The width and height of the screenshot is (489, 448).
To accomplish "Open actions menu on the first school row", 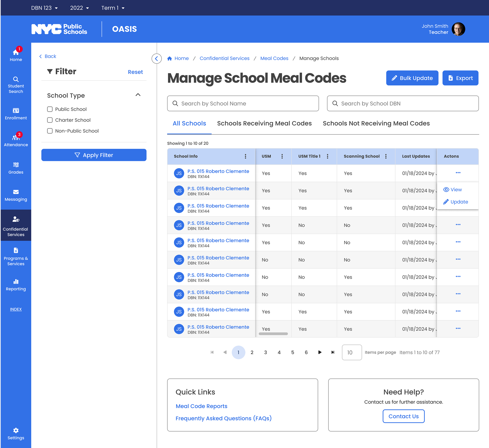I will pos(458,173).
